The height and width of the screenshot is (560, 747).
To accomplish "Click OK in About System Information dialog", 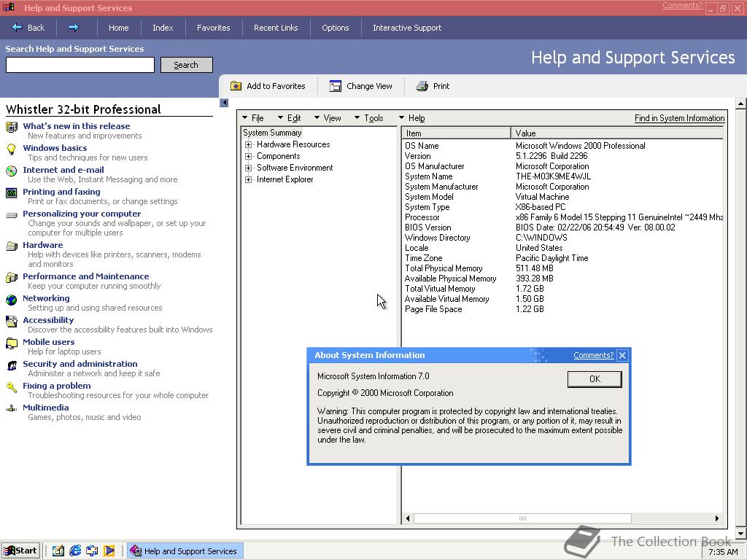I will [x=595, y=379].
